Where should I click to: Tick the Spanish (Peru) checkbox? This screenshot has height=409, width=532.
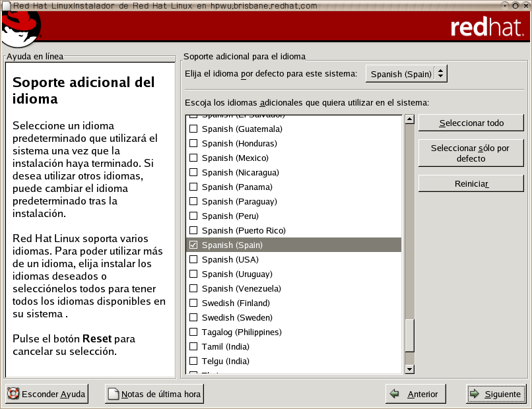[193, 216]
